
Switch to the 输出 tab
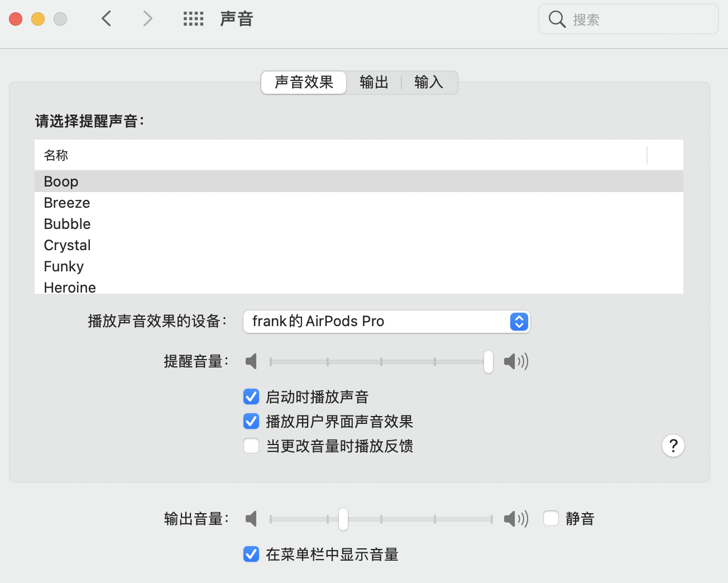pyautogui.click(x=373, y=83)
